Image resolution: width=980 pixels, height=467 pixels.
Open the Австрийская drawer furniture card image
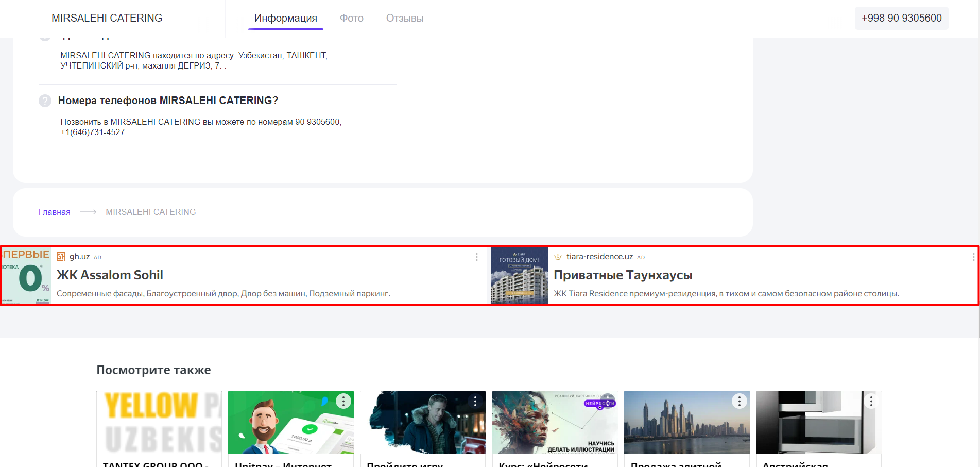coord(819,422)
